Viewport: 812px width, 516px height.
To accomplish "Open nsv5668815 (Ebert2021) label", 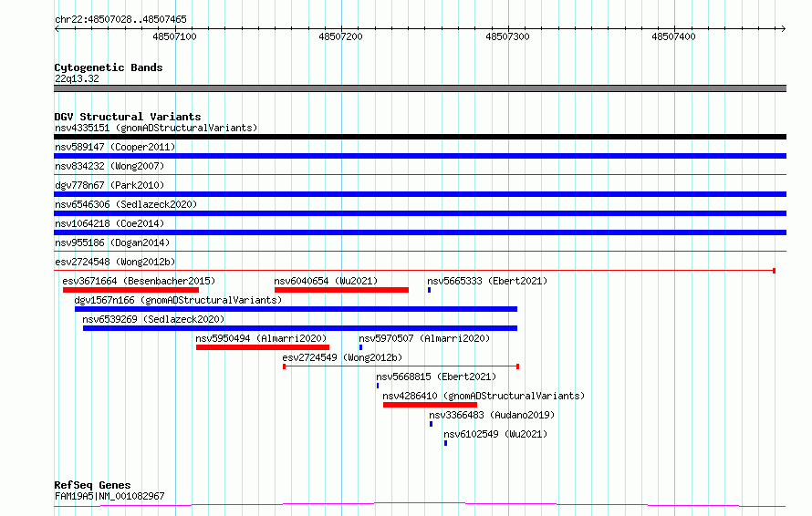I will [x=436, y=377].
